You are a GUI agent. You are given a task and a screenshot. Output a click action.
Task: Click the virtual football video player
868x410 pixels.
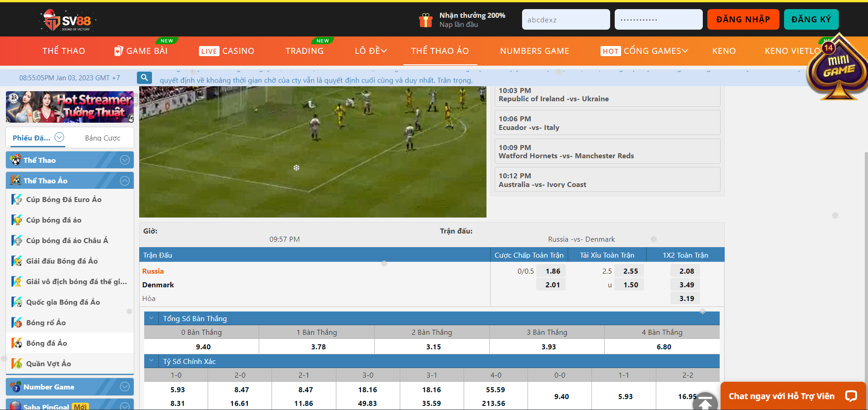click(x=313, y=152)
